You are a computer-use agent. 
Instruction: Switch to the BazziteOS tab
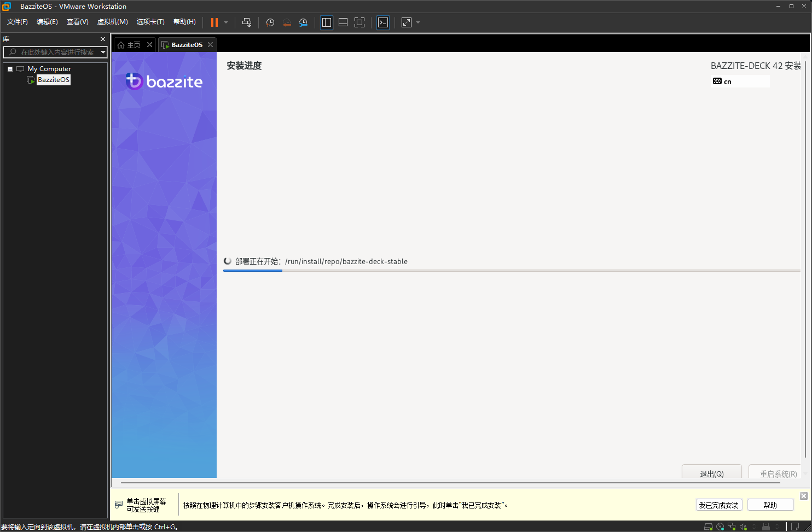(x=182, y=45)
